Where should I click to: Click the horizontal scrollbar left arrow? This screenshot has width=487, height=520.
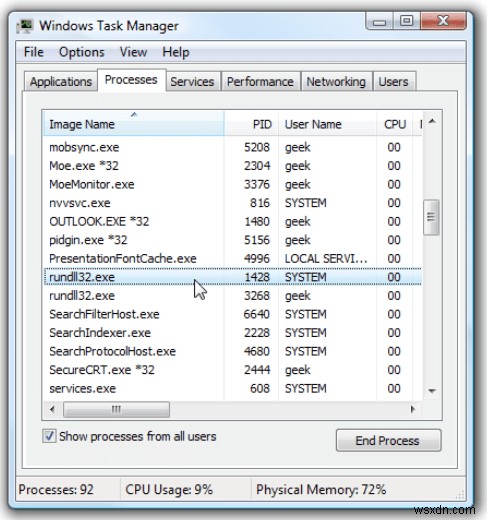[52, 409]
